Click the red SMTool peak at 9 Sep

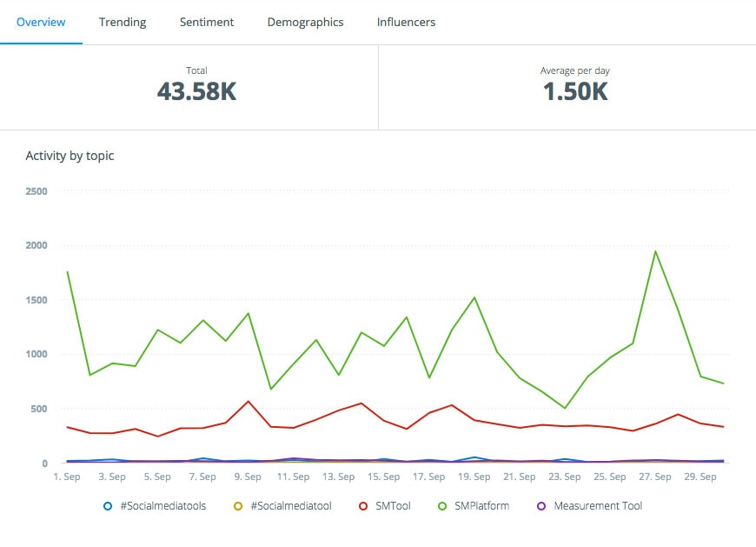249,401
